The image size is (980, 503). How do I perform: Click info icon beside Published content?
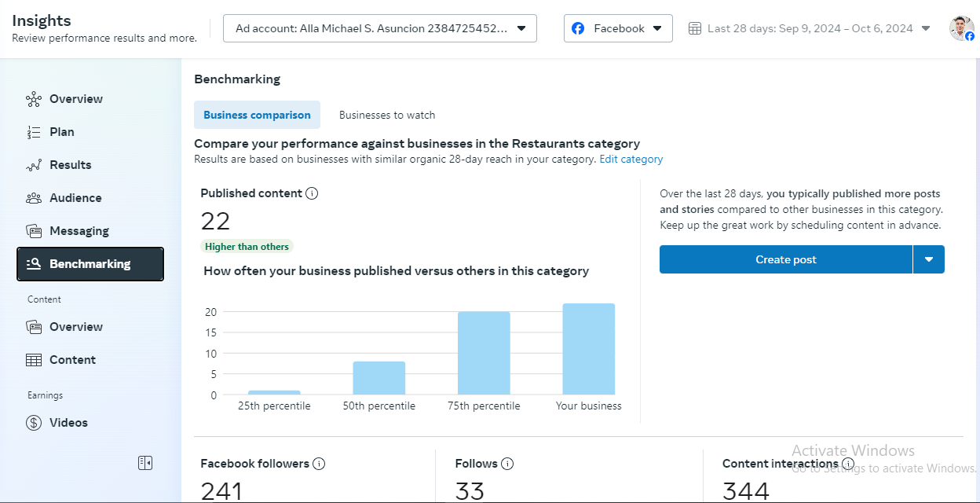click(312, 193)
